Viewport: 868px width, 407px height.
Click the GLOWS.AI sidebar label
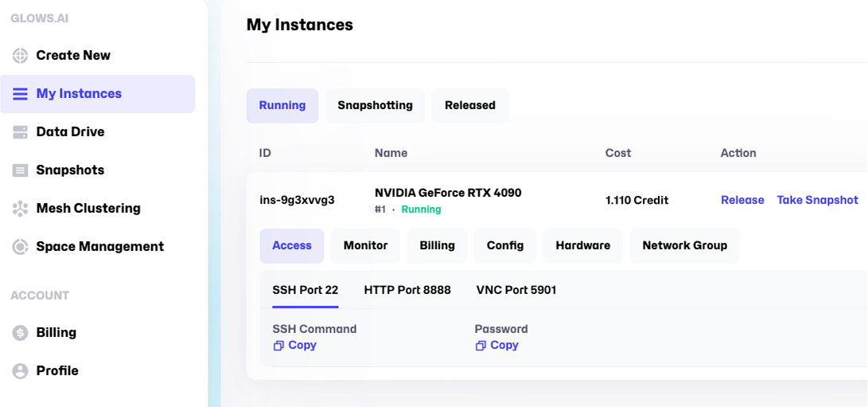40,19
